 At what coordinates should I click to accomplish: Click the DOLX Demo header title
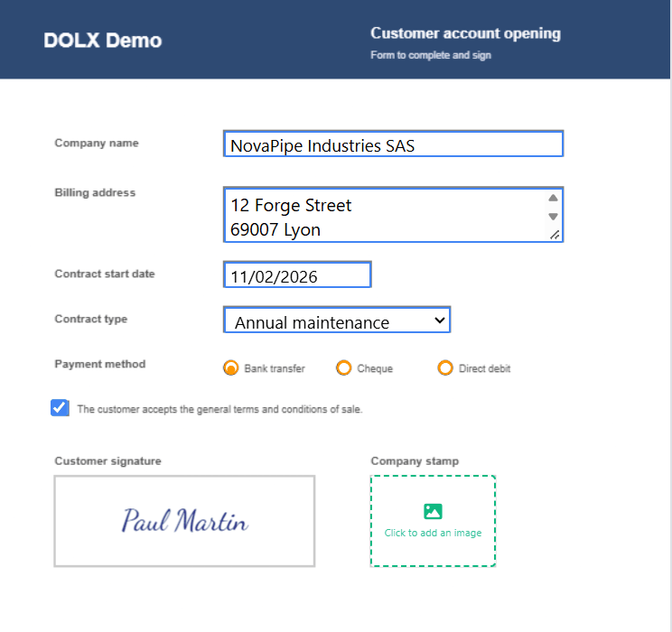point(103,41)
